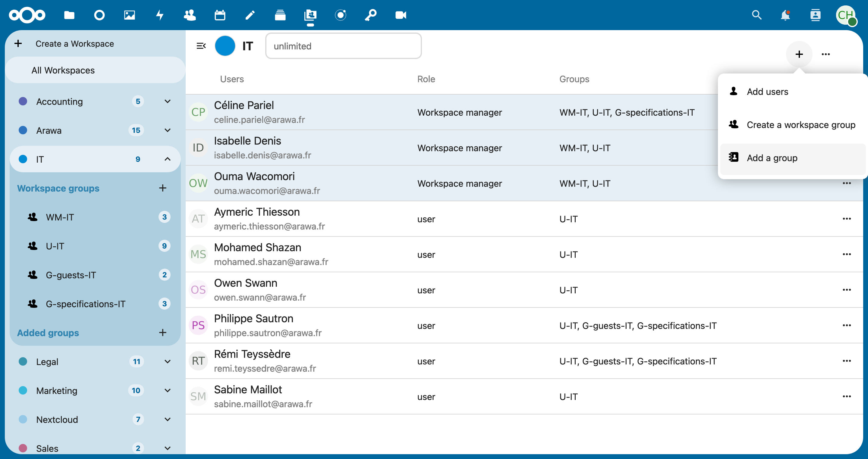
Task: Open the Activity lightning icon
Action: tap(160, 15)
